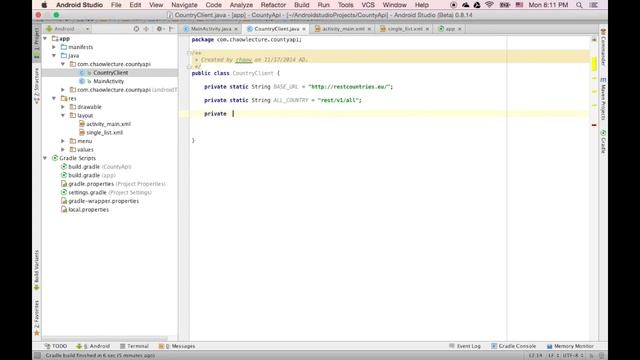Select local.properties file
This screenshot has height=360, width=640.
88,209
